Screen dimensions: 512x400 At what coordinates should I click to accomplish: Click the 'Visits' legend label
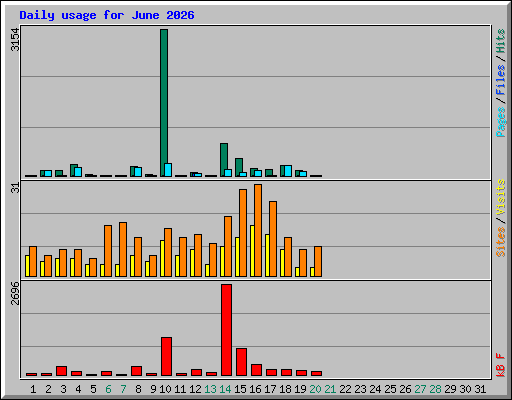pyautogui.click(x=500, y=197)
